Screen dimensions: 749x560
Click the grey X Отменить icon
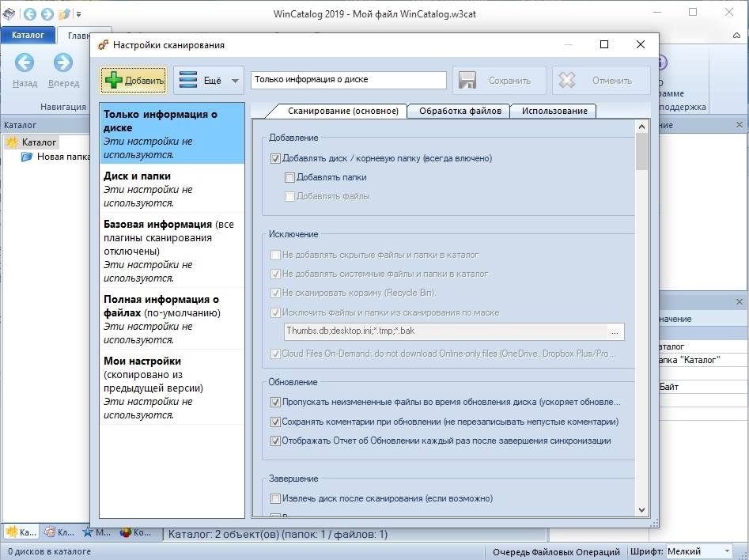coord(567,80)
